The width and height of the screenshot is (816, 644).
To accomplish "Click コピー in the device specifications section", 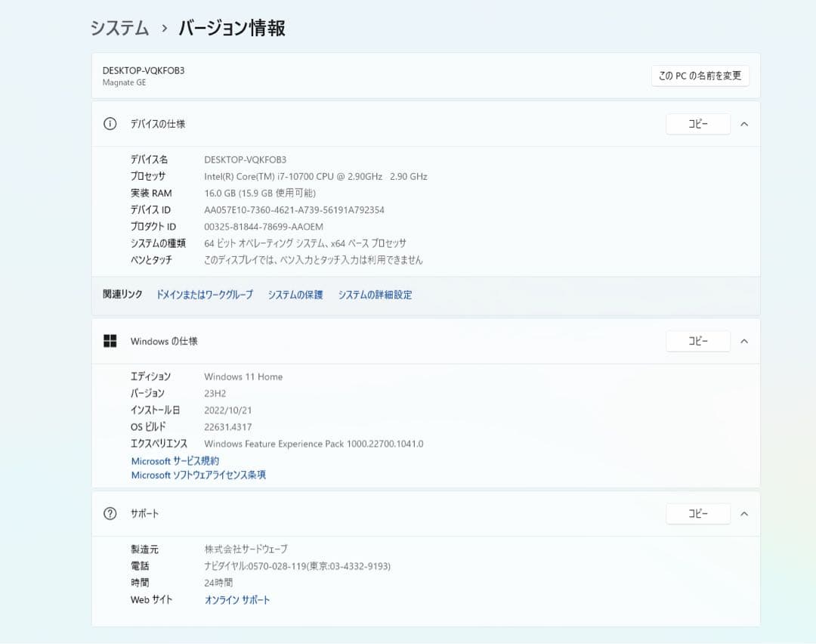I will point(697,124).
